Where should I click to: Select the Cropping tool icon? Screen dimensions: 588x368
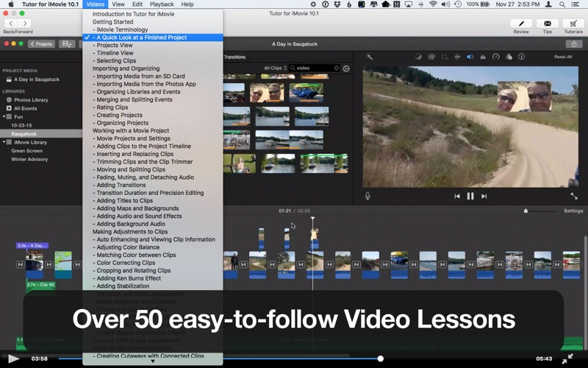point(445,57)
